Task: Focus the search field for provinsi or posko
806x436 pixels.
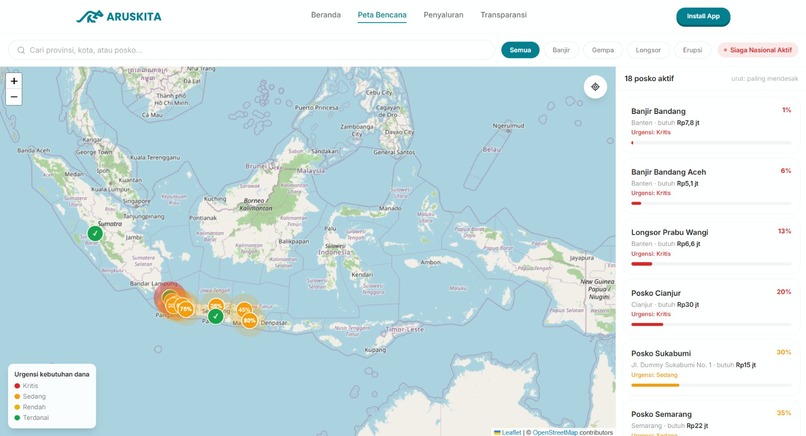Action: (251, 50)
